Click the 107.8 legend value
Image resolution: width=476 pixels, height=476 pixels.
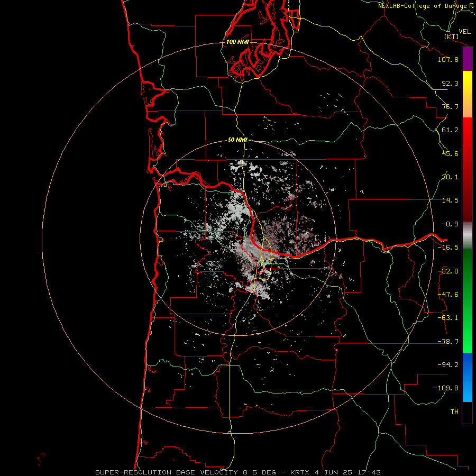[x=448, y=59]
